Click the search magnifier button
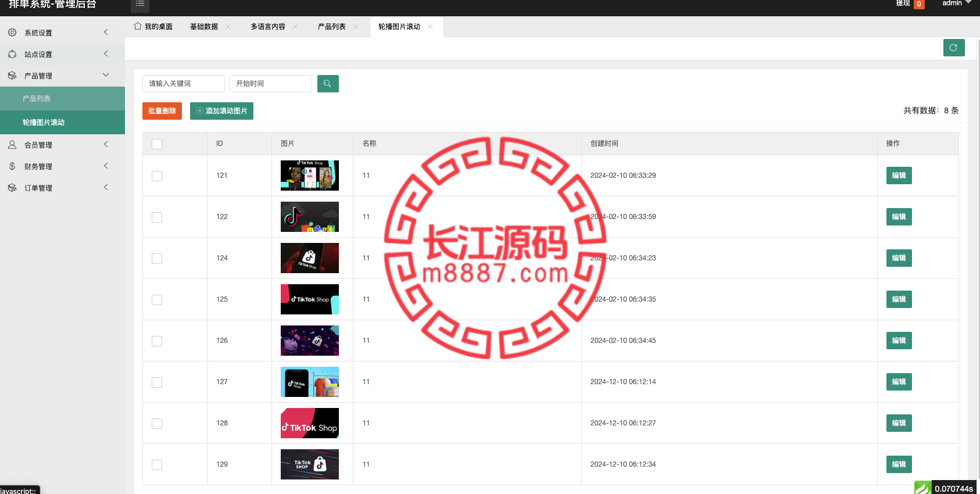980x494 pixels. coord(328,84)
